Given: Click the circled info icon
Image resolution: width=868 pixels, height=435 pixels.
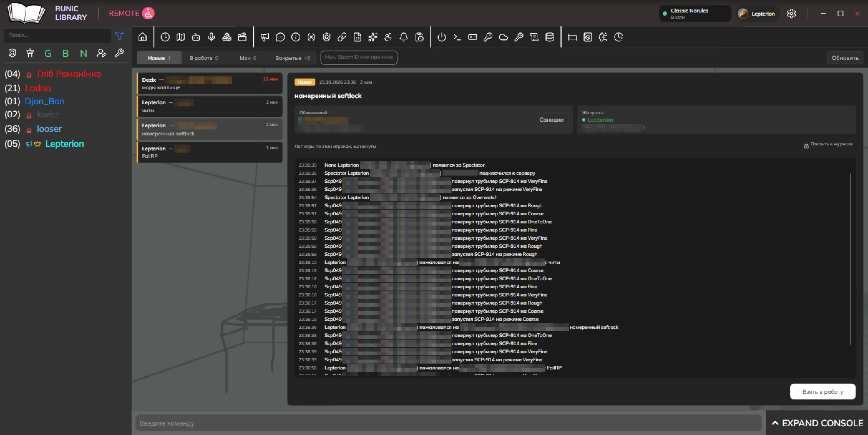Looking at the screenshot, I should point(296,37).
